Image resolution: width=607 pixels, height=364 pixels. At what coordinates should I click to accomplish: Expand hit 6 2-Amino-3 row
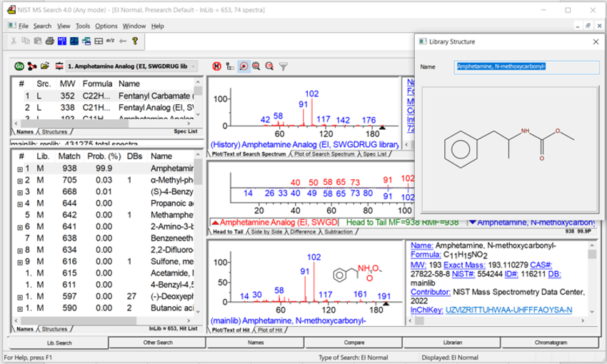coord(20,228)
